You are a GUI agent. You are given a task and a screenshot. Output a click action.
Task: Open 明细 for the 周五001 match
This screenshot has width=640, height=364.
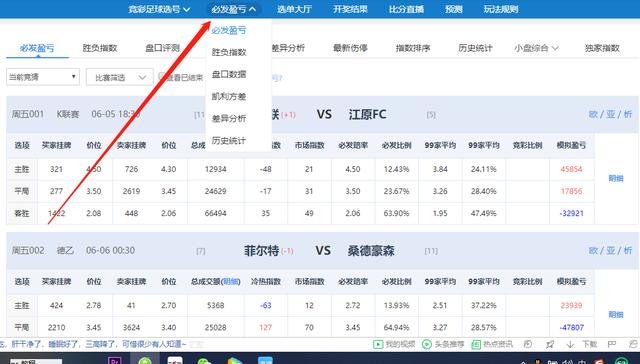coord(616,178)
